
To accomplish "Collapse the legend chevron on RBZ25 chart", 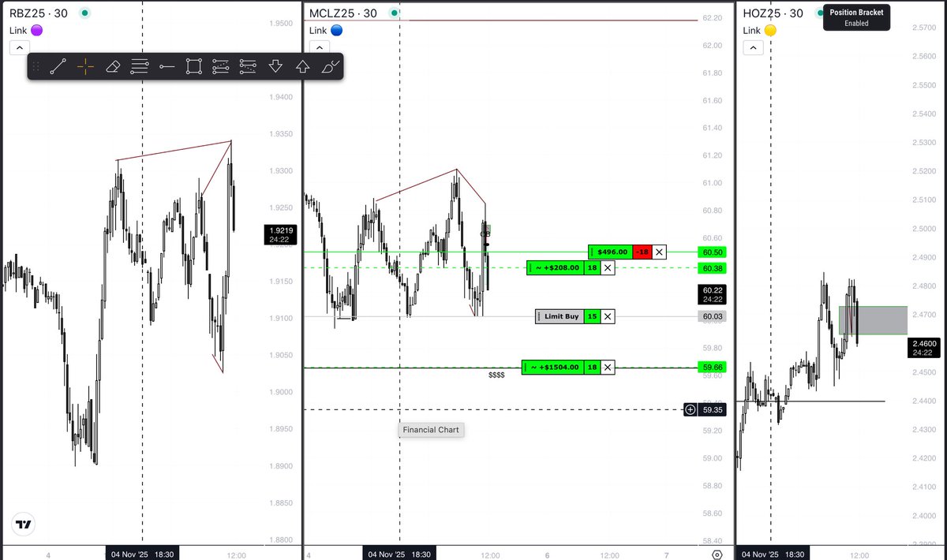I will (19, 47).
